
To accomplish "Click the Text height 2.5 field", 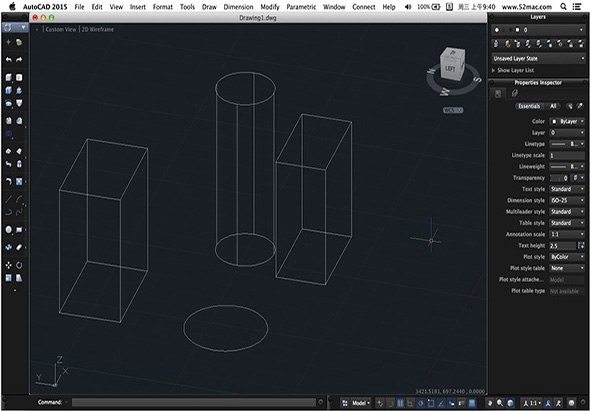I will click(x=563, y=246).
